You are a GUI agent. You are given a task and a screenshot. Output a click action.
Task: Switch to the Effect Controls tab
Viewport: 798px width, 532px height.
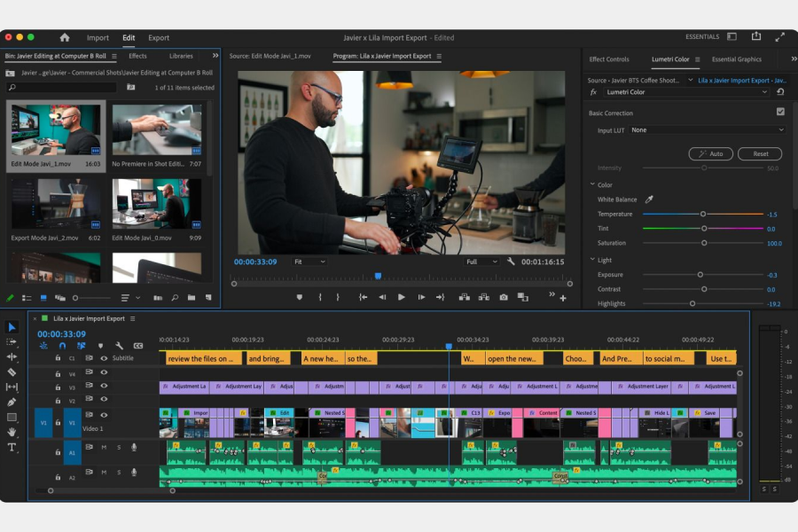(609, 59)
